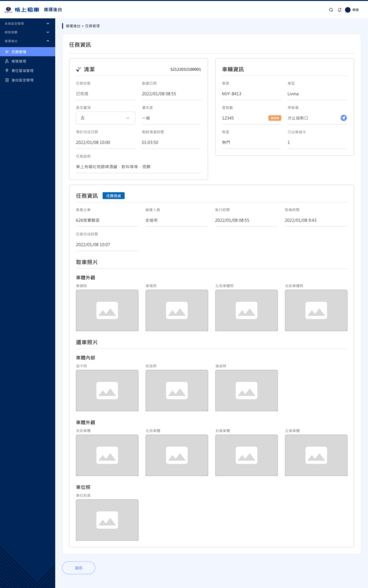Open the 車頭照 photo thumbnail
368x588 pixels.
[x=107, y=310]
